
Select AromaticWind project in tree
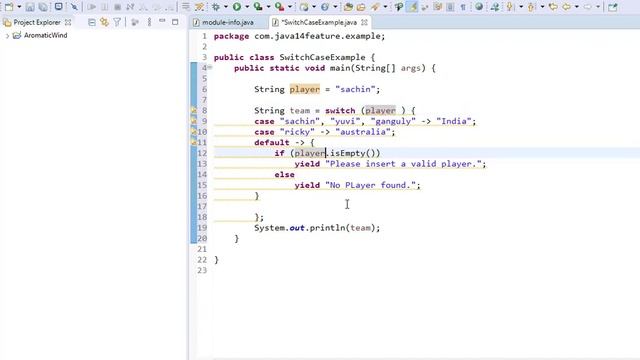point(45,36)
